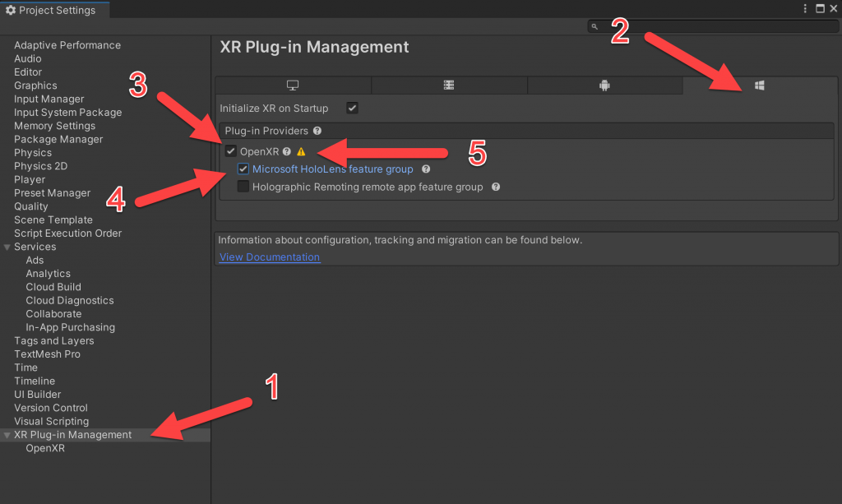This screenshot has height=504, width=842.
Task: Toggle the OpenXR plug-in provider checkbox
Action: 230,150
